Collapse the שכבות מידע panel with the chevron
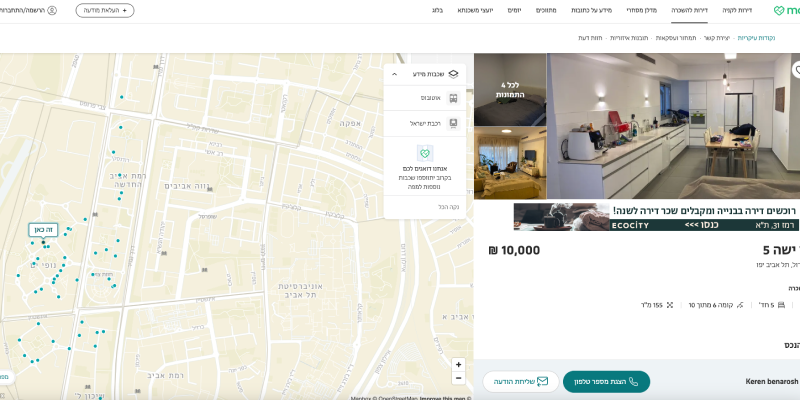The width and height of the screenshot is (800, 400). click(x=394, y=74)
